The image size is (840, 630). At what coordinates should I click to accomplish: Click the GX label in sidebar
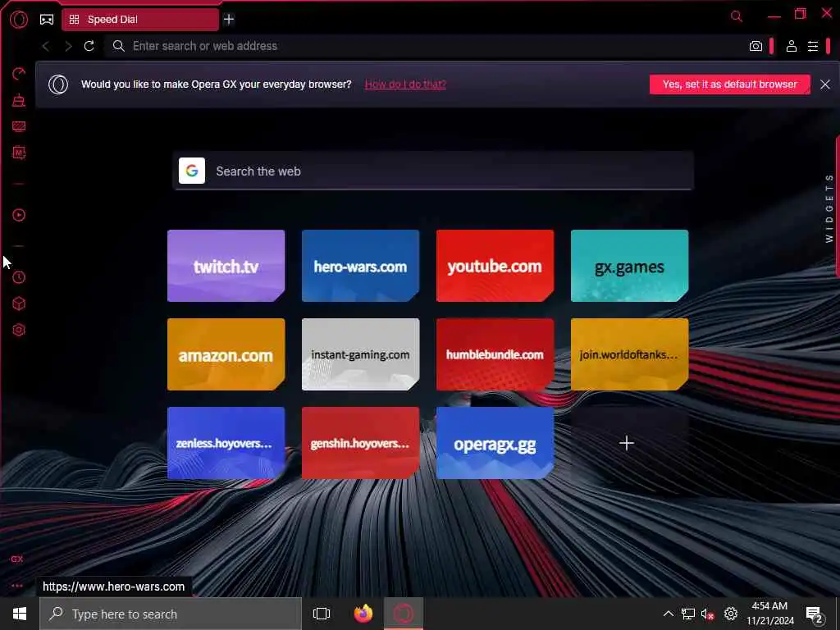[x=17, y=559]
